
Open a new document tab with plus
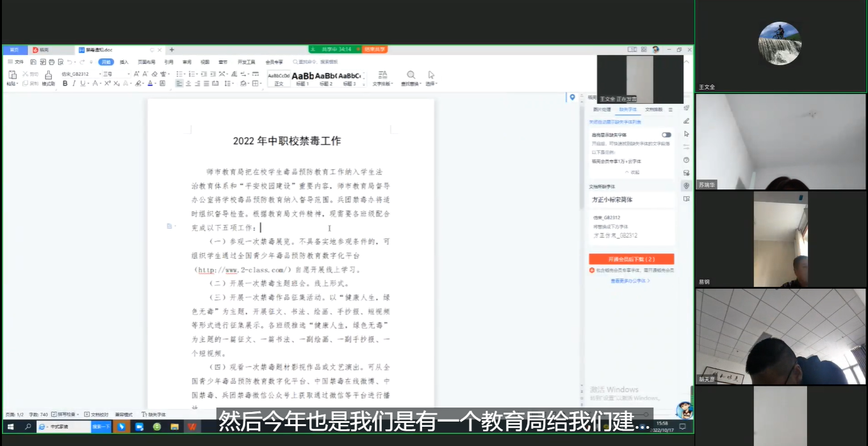[x=172, y=50]
